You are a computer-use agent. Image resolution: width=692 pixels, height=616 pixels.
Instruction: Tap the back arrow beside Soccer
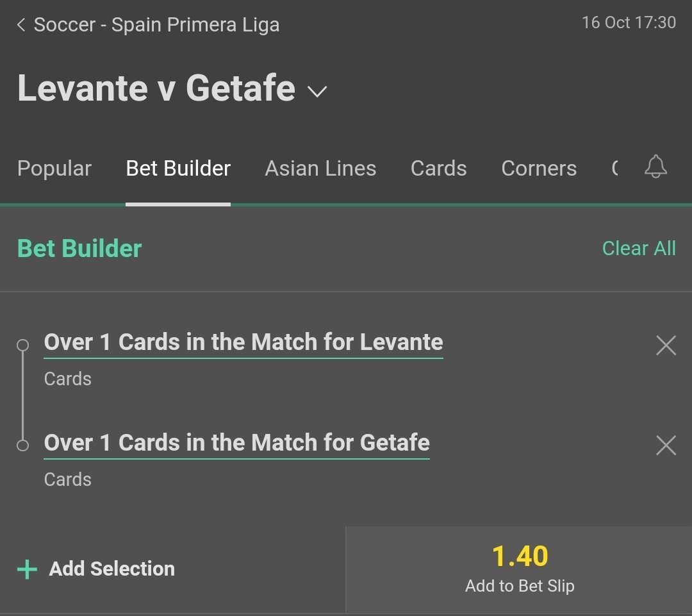point(21,26)
